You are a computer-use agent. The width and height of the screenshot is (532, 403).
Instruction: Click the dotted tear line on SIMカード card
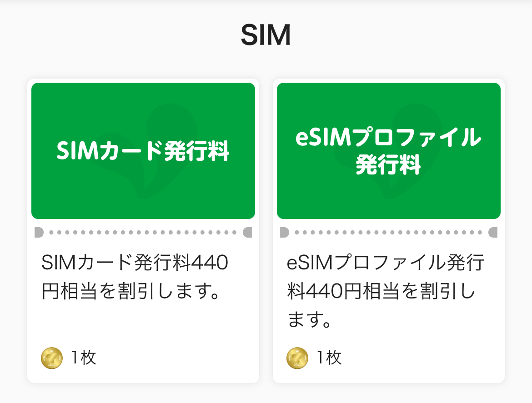point(143,233)
